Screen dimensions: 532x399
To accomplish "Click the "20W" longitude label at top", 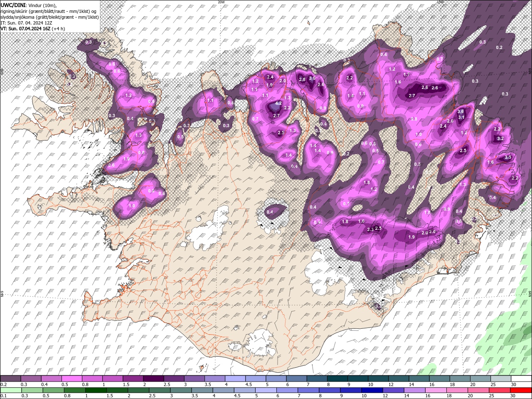I will [x=221, y=2].
